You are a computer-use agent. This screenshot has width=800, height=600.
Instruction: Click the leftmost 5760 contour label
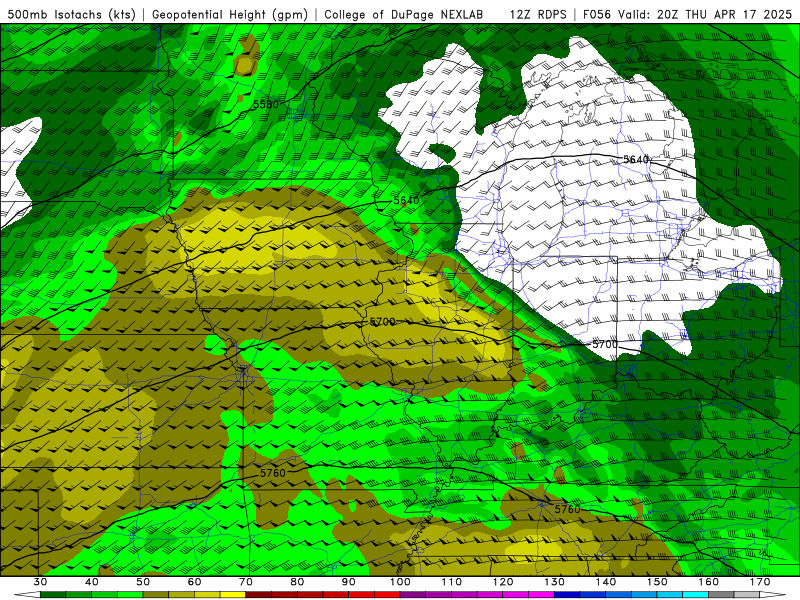point(273,473)
